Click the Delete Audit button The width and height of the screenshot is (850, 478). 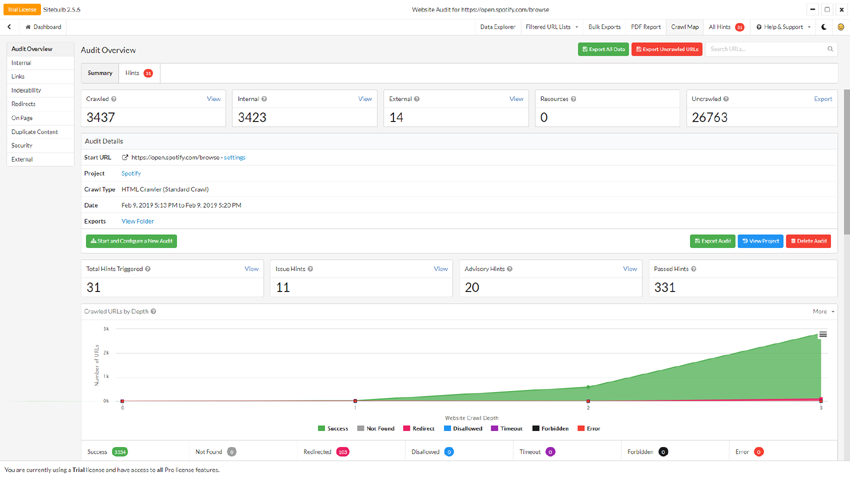point(808,241)
